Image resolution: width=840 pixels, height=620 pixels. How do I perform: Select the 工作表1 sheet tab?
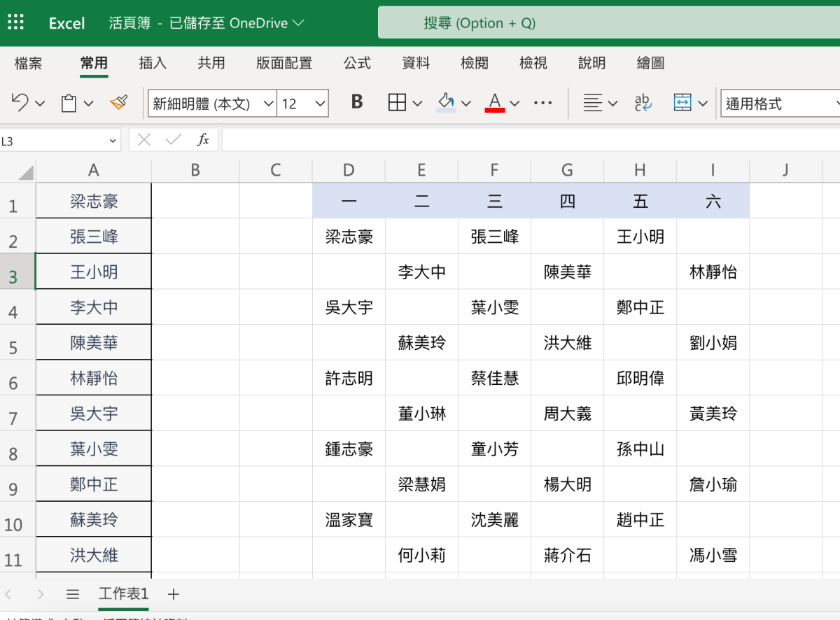(123, 594)
